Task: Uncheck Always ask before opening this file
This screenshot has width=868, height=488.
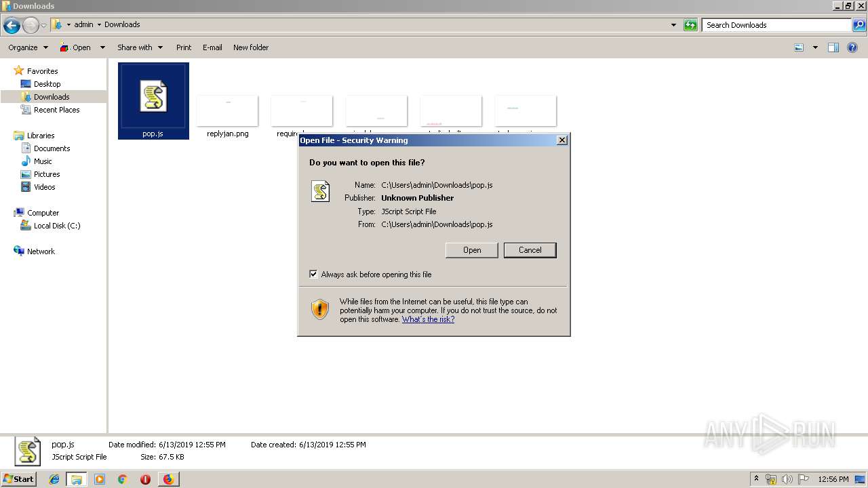Action: coord(313,274)
